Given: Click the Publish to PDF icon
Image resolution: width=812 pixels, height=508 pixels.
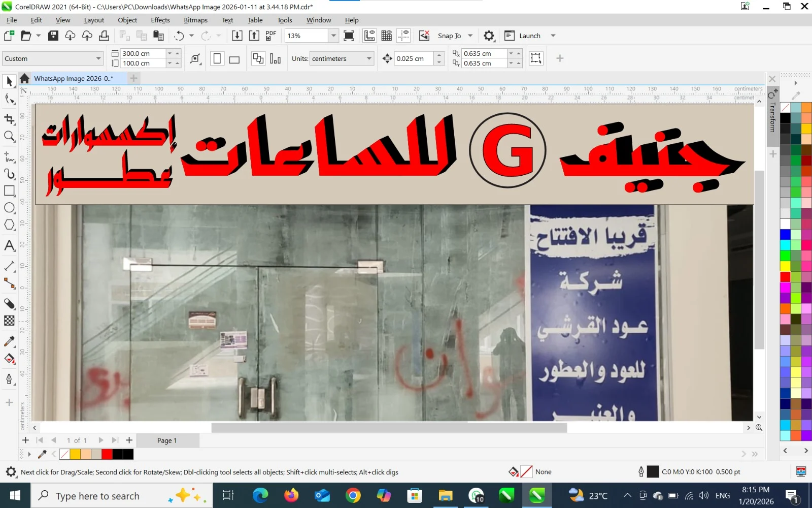Looking at the screenshot, I should 271,36.
